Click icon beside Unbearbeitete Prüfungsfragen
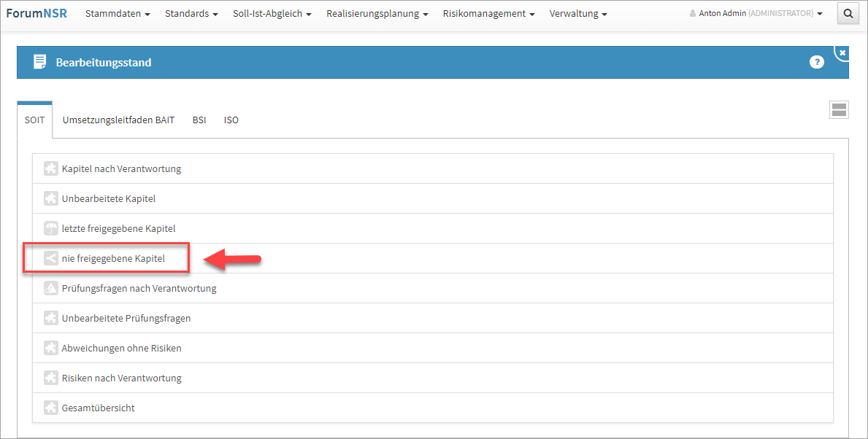Image resolution: width=868 pixels, height=439 pixels. click(51, 318)
